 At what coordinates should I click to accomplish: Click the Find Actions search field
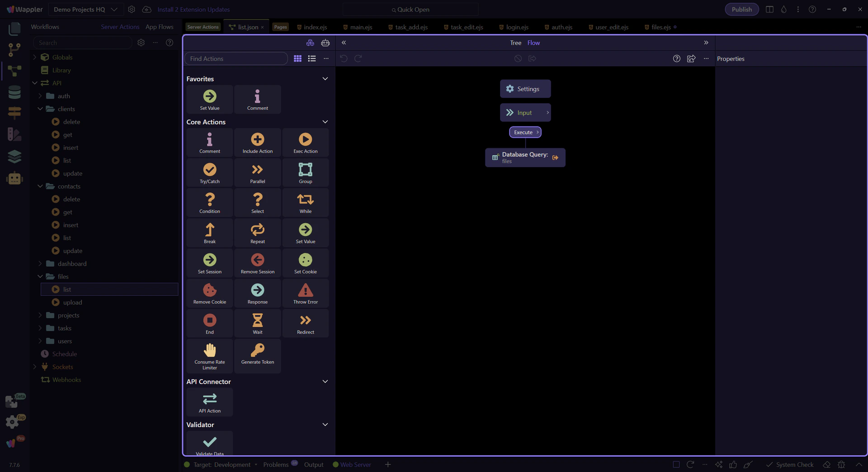(x=236, y=58)
